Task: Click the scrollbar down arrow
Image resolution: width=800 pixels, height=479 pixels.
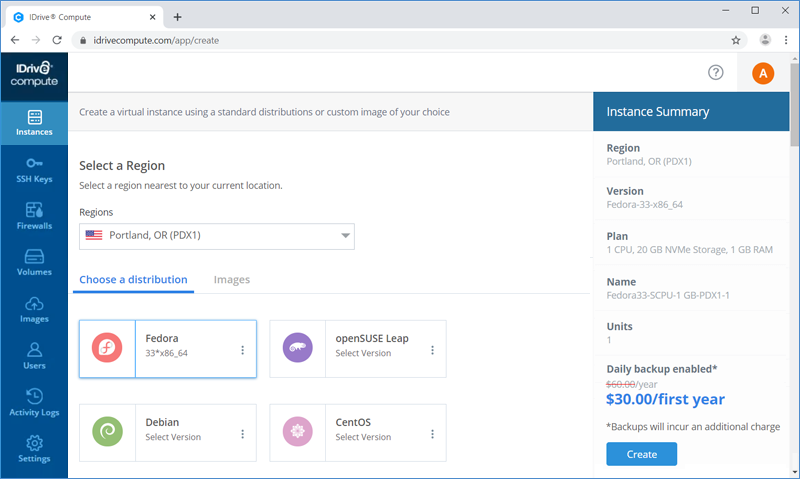Action: point(794,473)
